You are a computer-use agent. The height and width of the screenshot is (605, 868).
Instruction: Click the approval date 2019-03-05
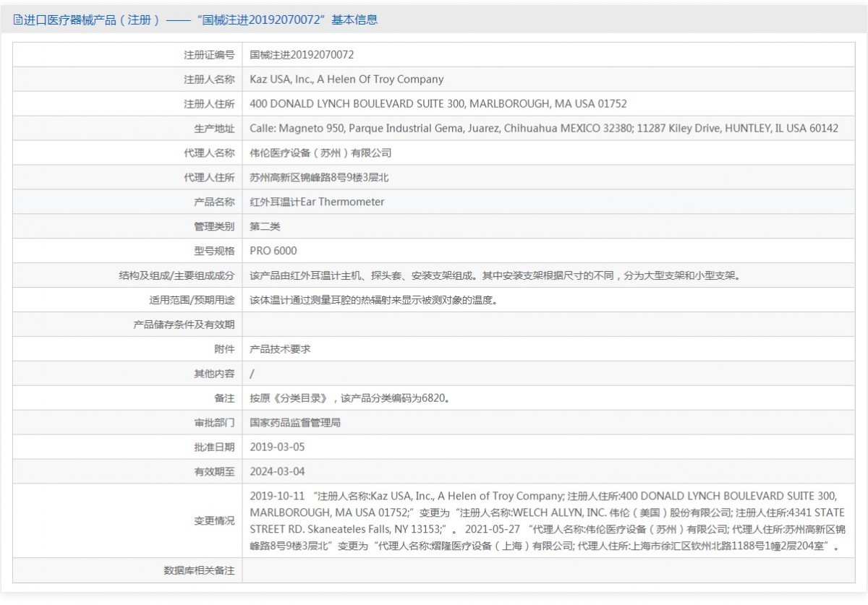tap(278, 448)
